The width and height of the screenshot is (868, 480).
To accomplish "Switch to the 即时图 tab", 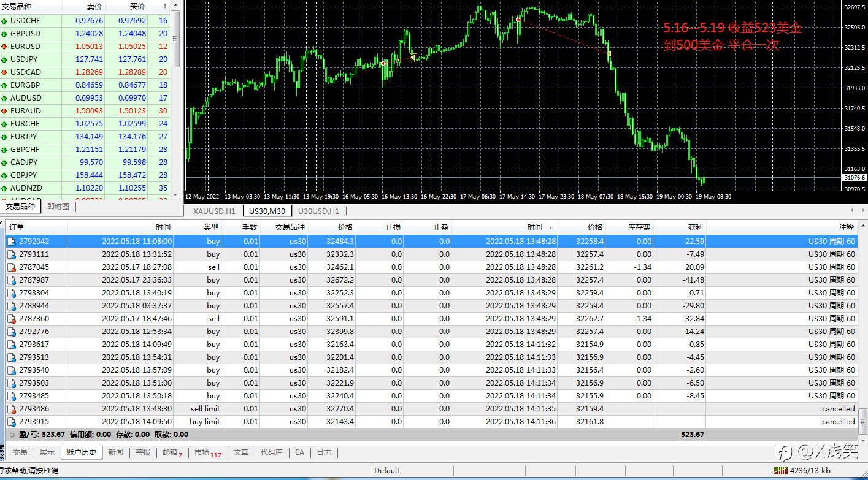I will coord(58,207).
